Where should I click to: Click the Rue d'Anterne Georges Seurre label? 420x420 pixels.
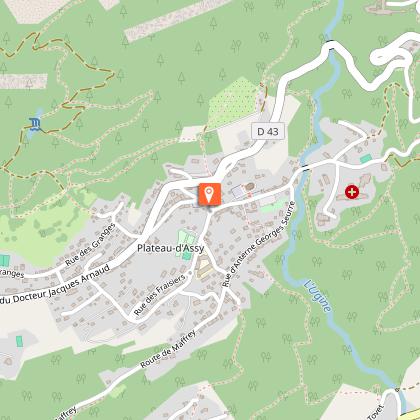click(x=259, y=244)
